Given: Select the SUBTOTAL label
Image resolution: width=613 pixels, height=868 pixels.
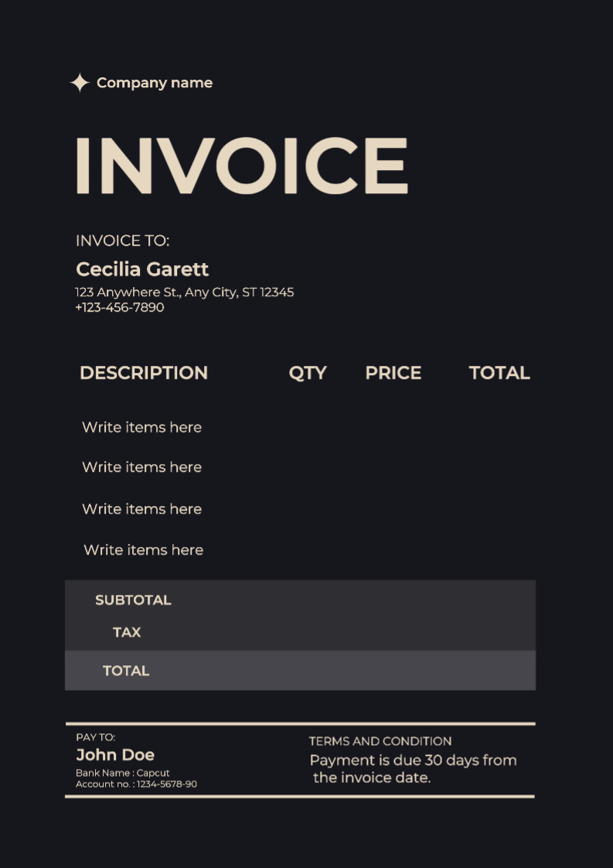Looking at the screenshot, I should (x=133, y=600).
